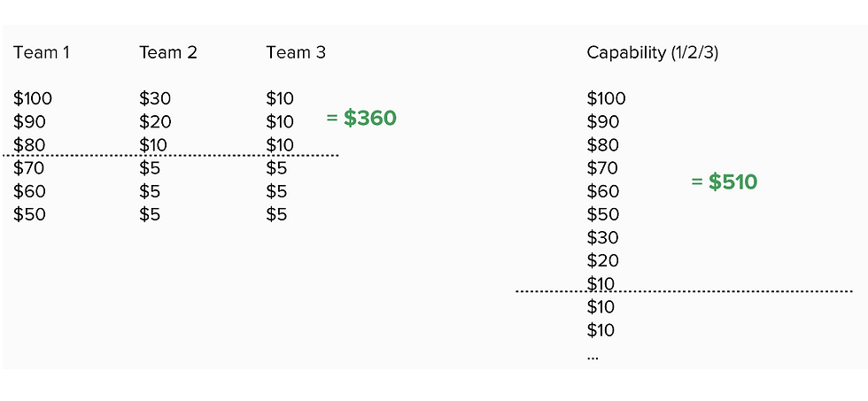
Task: Click the green = $360 total
Action: click(361, 118)
